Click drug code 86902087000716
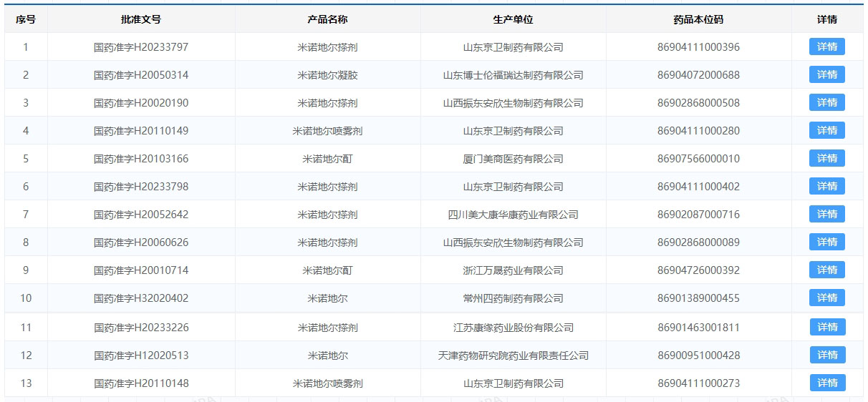The height and width of the screenshot is (402, 868). [x=698, y=215]
